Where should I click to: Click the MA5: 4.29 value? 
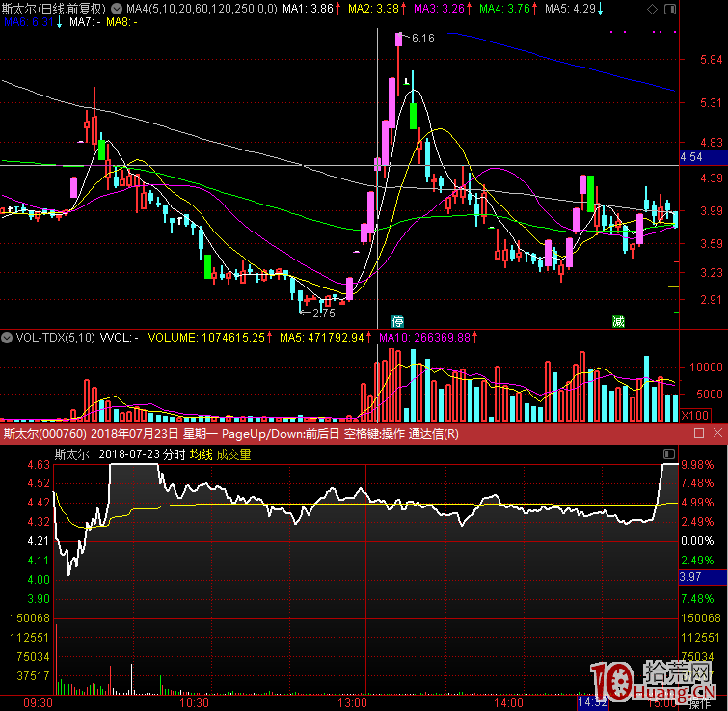(x=570, y=9)
